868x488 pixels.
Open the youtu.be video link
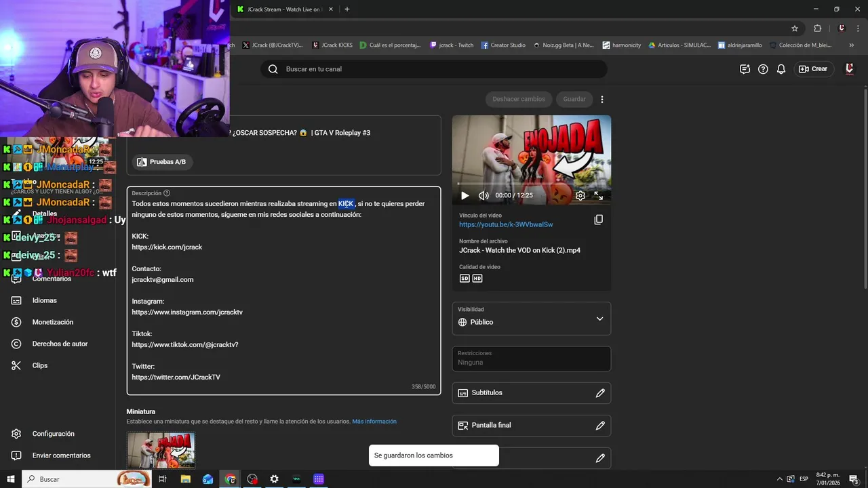coord(506,224)
